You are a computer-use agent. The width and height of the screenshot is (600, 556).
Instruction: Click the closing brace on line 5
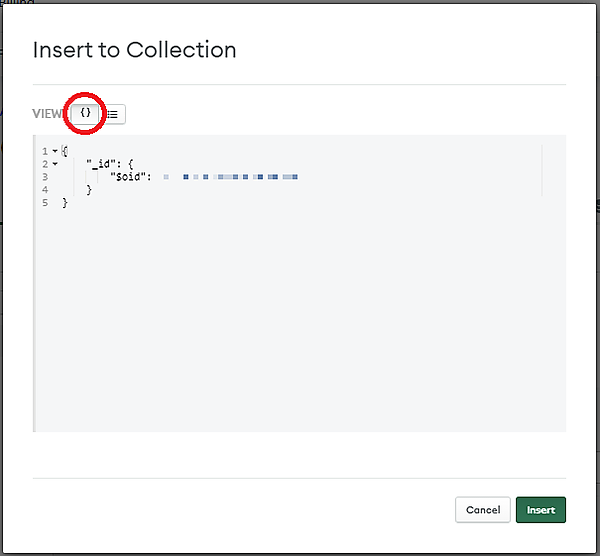(65, 203)
